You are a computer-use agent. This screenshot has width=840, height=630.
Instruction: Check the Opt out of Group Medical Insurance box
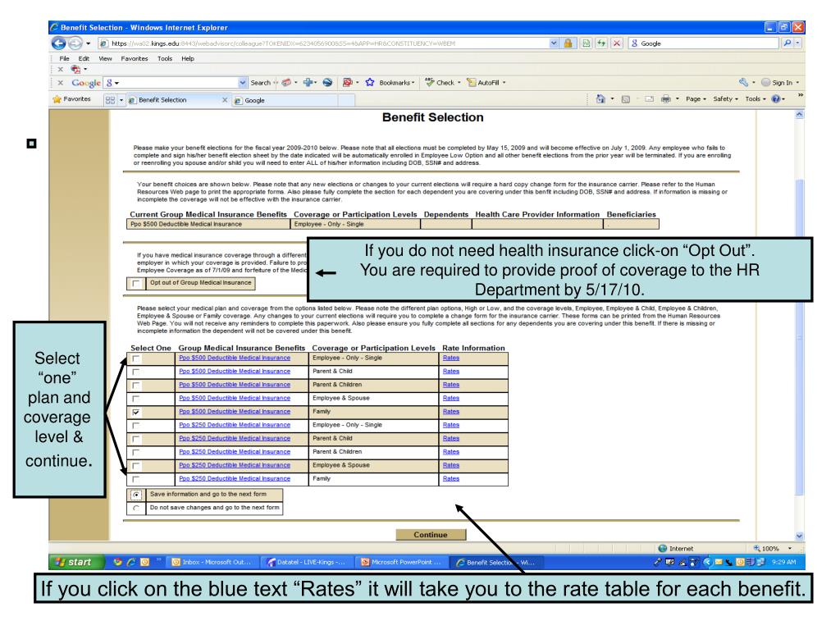pyautogui.click(x=136, y=283)
